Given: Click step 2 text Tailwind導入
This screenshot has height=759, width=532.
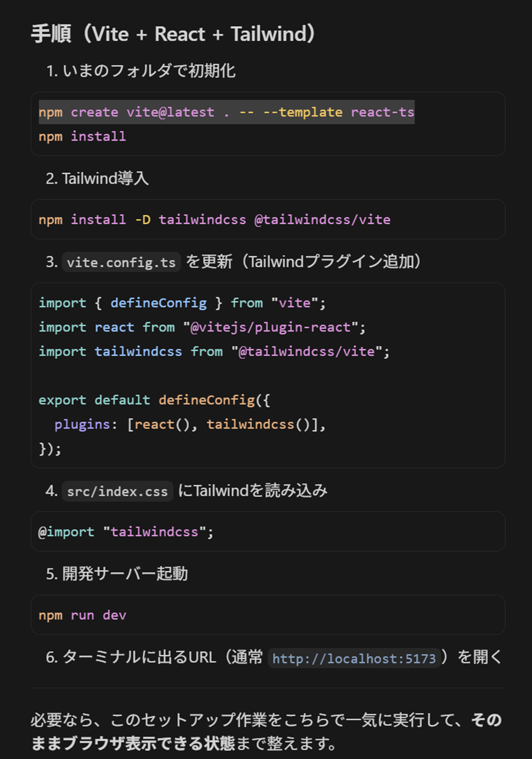Looking at the screenshot, I should (x=105, y=179).
